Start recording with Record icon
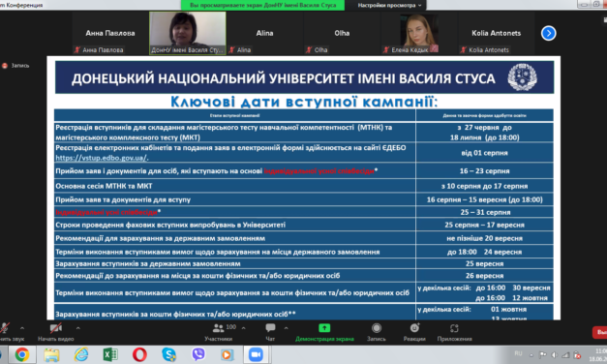The width and height of the screenshot is (607, 364). 377,328
